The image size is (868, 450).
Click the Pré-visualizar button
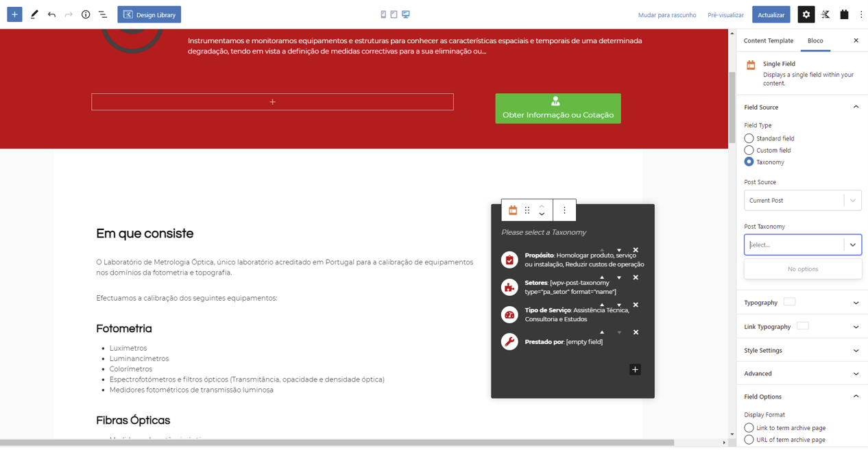click(x=725, y=14)
